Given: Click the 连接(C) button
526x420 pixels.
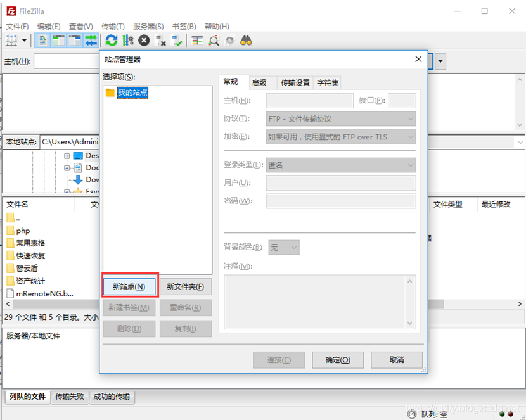Looking at the screenshot, I should (x=279, y=360).
